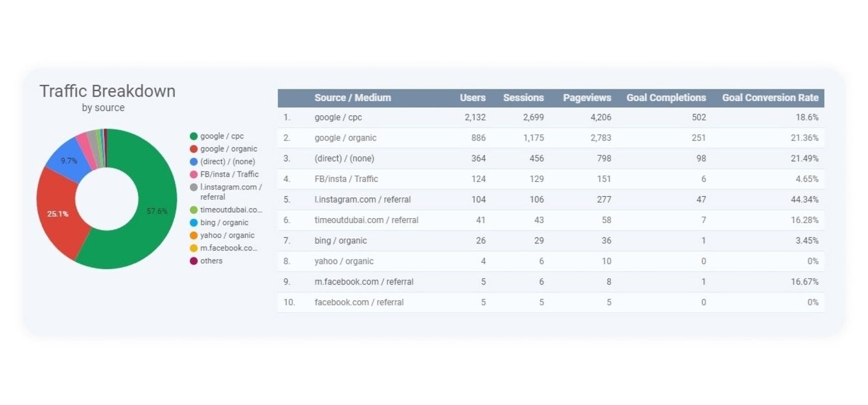This screenshot has width=868, height=405.
Task: Sort table by Sessions column header
Action: [x=523, y=98]
